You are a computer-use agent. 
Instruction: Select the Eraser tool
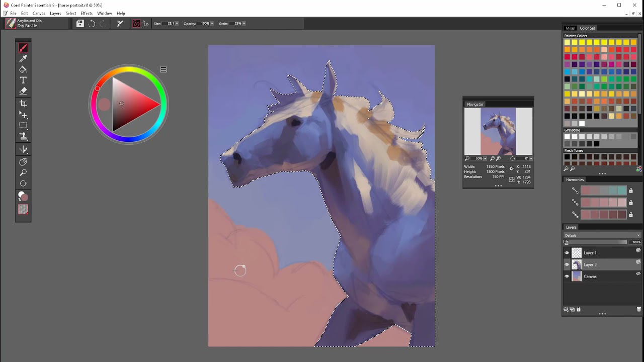[x=23, y=91]
